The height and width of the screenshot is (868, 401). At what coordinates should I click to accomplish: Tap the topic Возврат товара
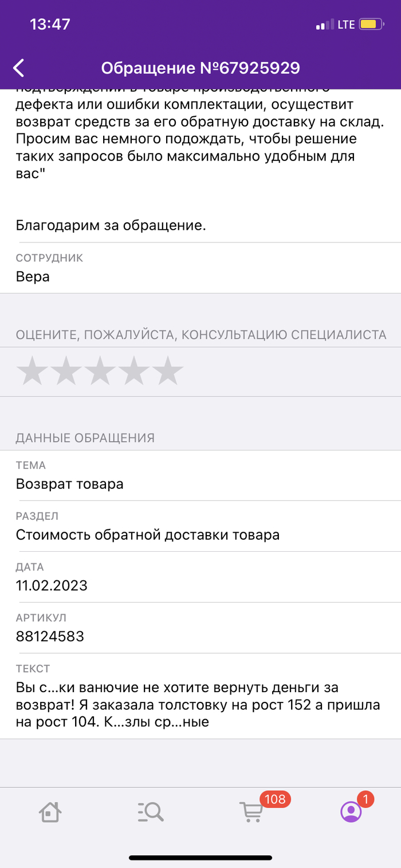(x=69, y=484)
